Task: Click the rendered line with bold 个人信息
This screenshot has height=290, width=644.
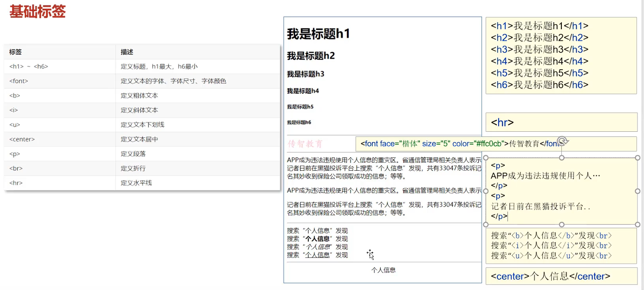Action: click(317, 239)
